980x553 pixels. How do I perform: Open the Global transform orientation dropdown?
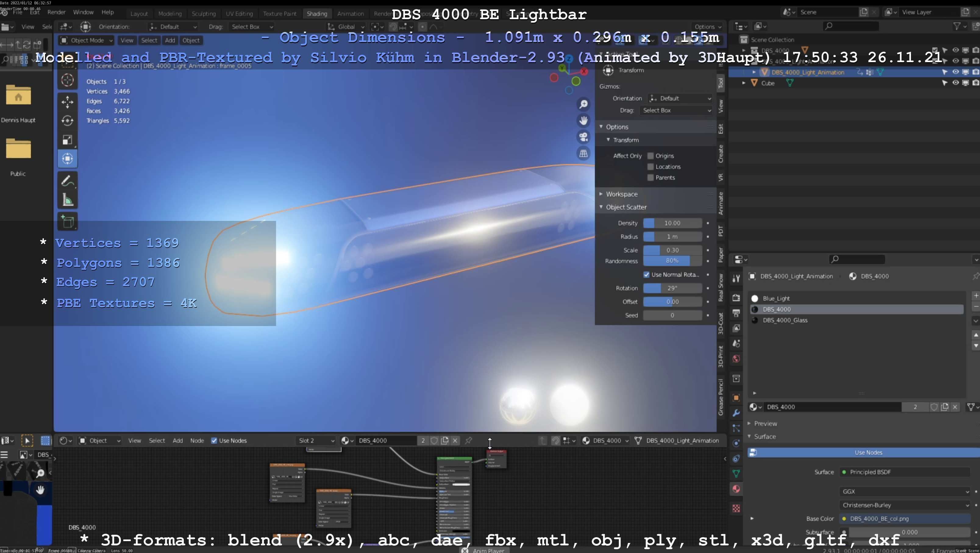[x=346, y=27]
